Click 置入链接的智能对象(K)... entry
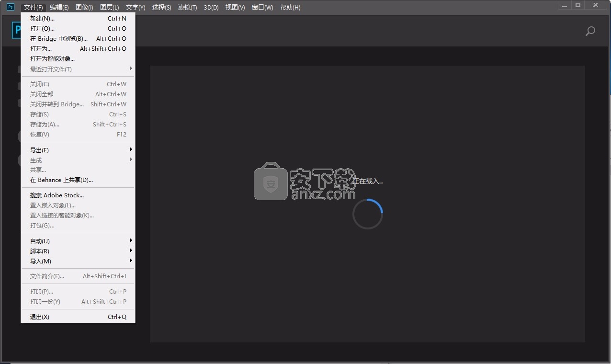This screenshot has height=364, width=611. [x=78, y=216]
